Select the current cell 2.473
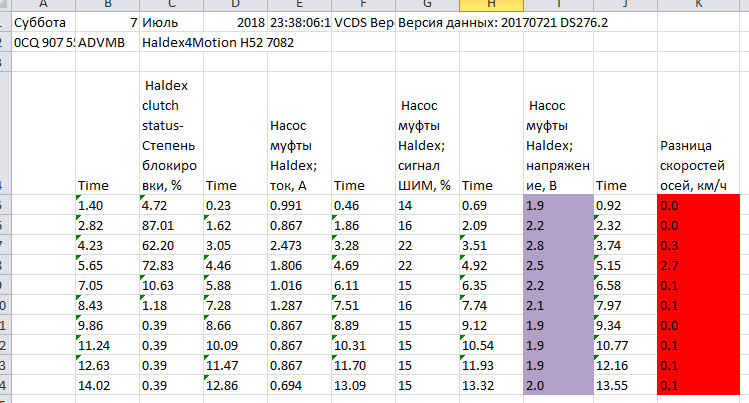Viewport: 749px width, 403px height. tap(300, 245)
